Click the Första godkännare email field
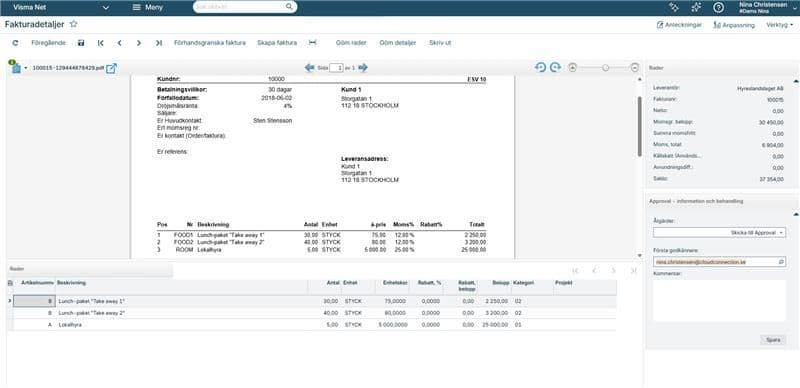The image size is (800, 388). point(719,261)
